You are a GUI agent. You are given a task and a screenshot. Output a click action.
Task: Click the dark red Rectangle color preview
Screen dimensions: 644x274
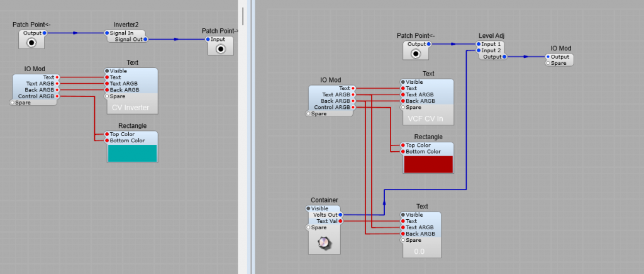click(x=428, y=164)
